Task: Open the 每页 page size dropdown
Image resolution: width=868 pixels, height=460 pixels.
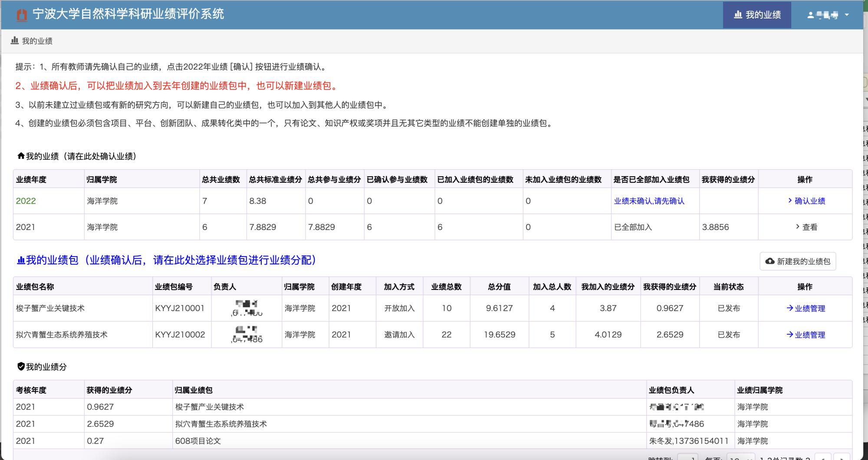Action: tap(740, 457)
